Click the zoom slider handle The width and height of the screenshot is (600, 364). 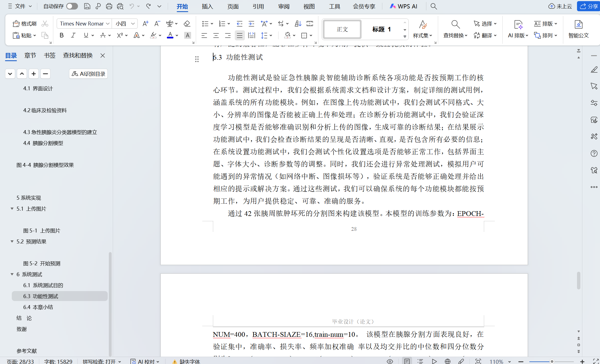click(552, 361)
